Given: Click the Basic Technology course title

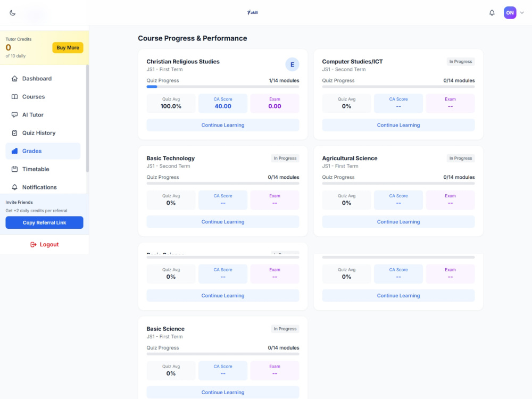Looking at the screenshot, I should pyautogui.click(x=170, y=158).
